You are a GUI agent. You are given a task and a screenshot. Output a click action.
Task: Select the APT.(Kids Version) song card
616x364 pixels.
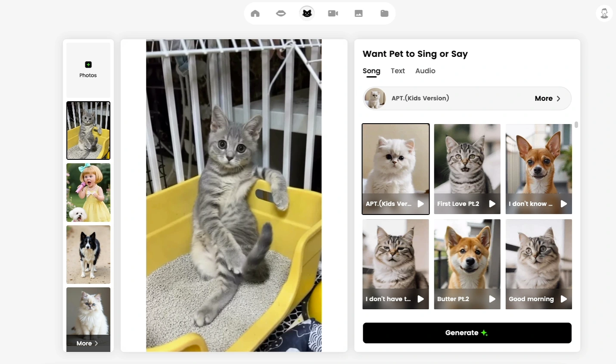pos(395,169)
